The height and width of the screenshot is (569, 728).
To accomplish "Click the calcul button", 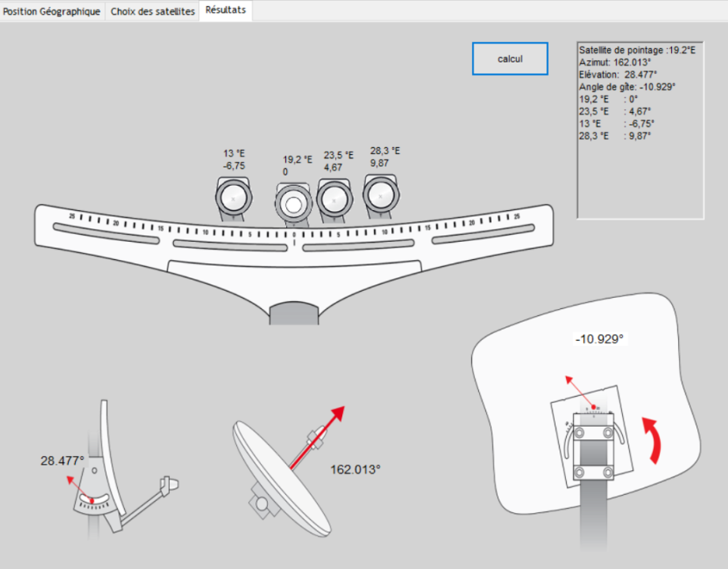I will (510, 58).
